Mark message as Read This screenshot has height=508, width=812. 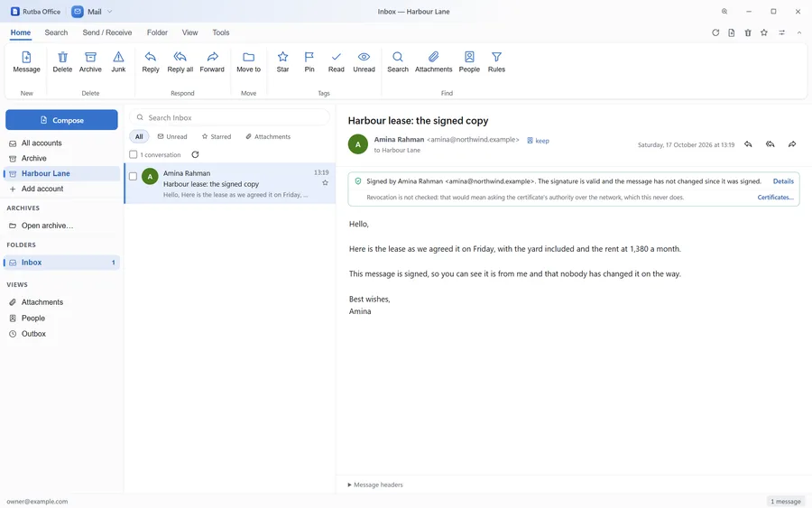337,62
